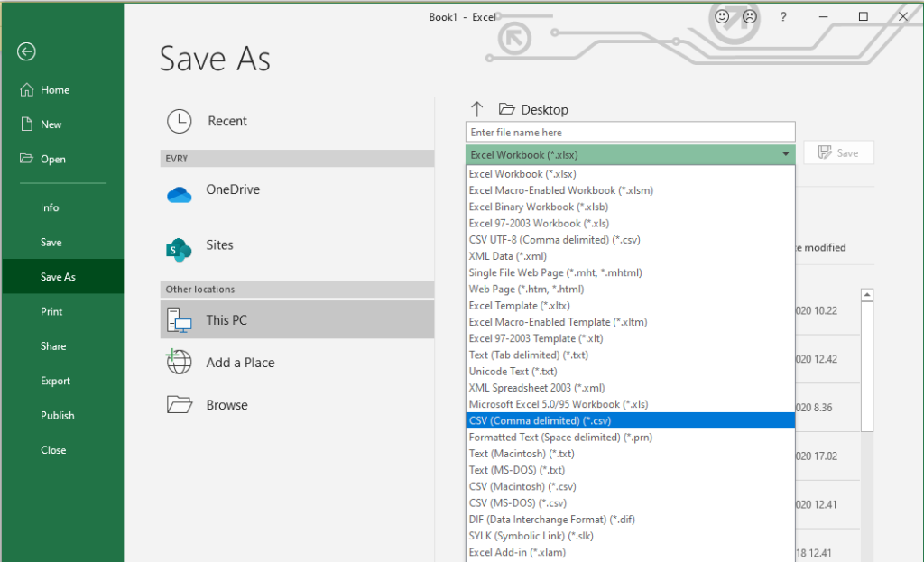Click the SharePoint Sites icon
Viewport: 924px width, 562px height.
[x=179, y=250]
